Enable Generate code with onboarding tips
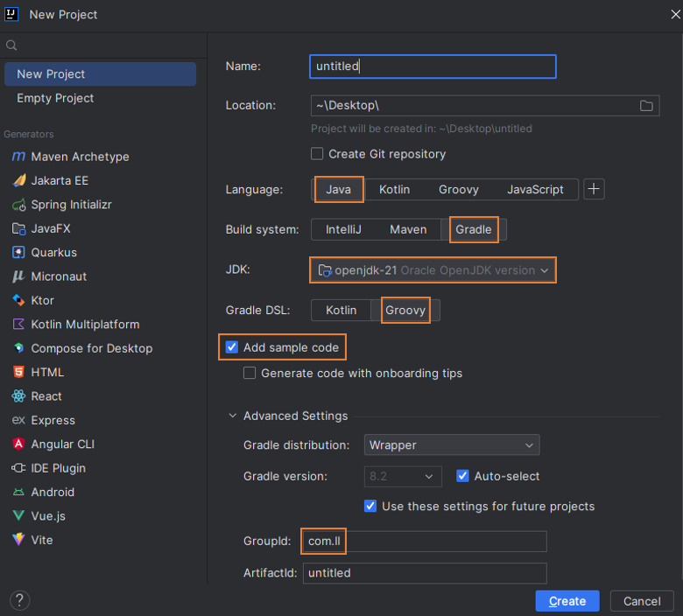The height and width of the screenshot is (616, 683). [250, 373]
